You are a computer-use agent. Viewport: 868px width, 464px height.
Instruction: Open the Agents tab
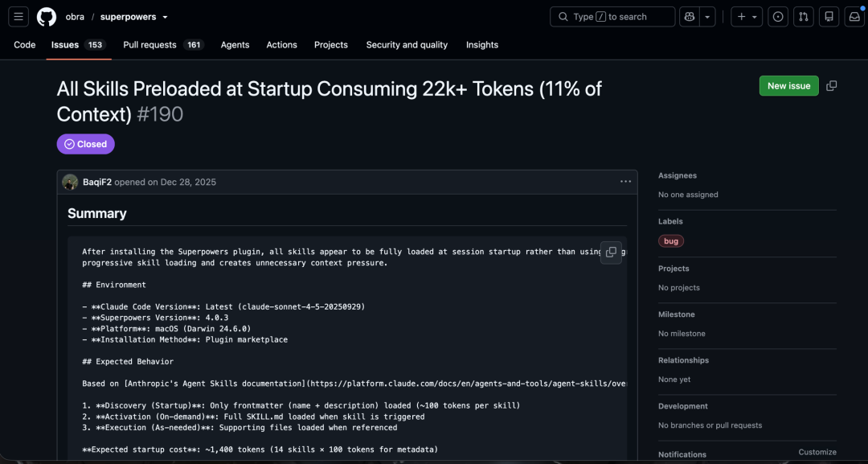tap(235, 45)
